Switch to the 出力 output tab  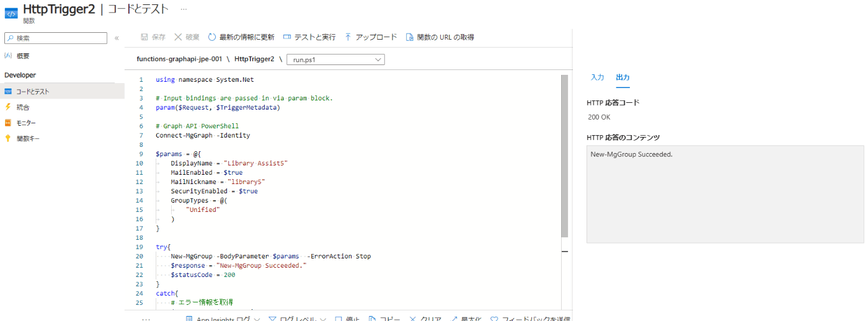pyautogui.click(x=622, y=77)
